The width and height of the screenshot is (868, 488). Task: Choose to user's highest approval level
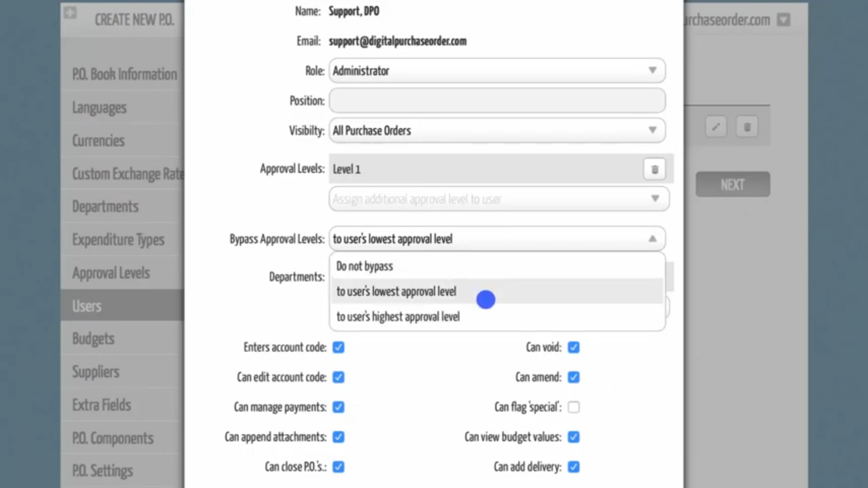(398, 317)
